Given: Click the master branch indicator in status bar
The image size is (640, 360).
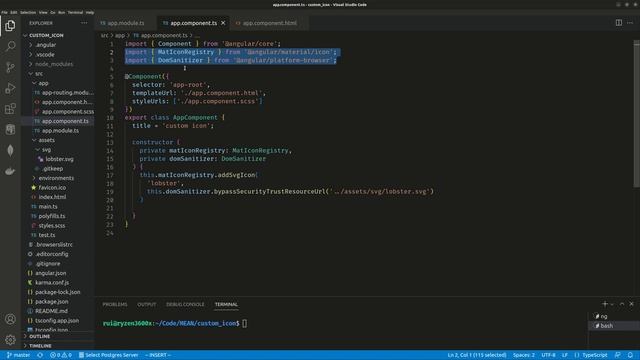Looking at the screenshot, I should point(18,355).
